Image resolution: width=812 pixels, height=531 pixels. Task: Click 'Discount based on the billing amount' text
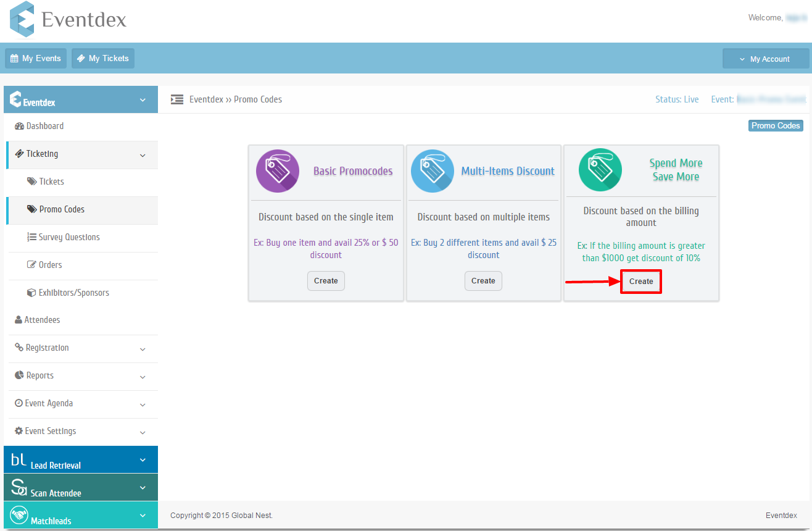[641, 217]
